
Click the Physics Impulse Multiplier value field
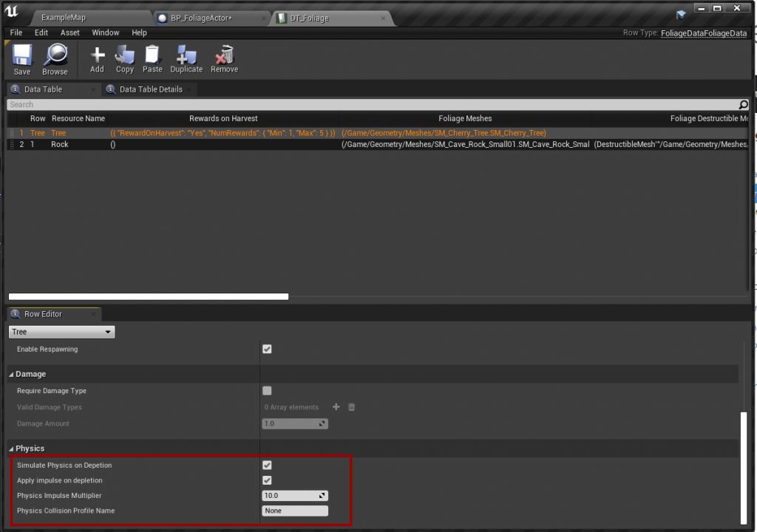295,495
